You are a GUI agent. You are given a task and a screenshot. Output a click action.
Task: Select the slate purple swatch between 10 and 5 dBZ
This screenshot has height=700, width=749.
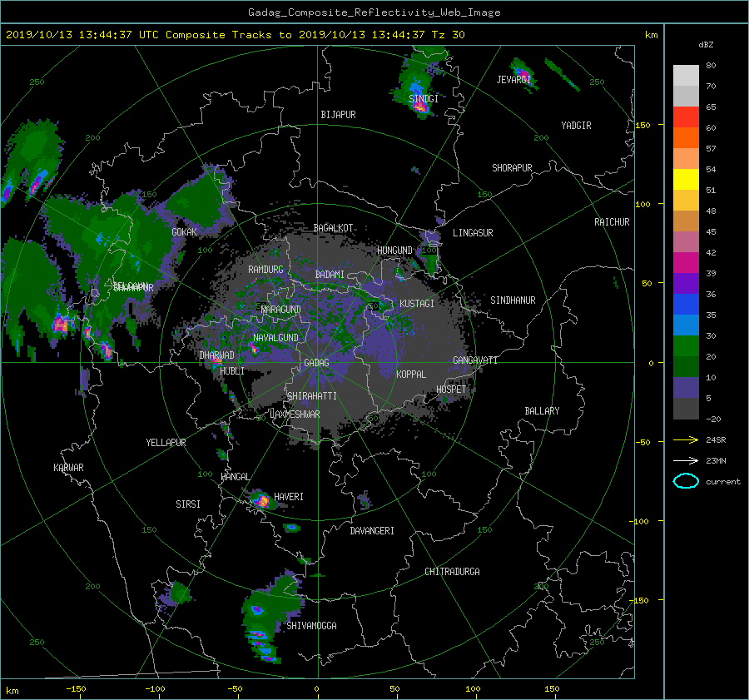coord(686,388)
